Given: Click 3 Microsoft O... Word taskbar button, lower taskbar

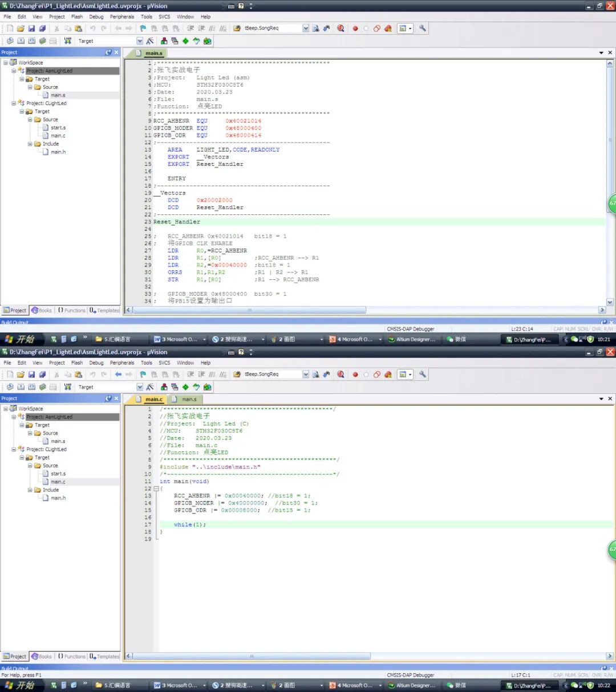Looking at the screenshot, I should (x=179, y=686).
